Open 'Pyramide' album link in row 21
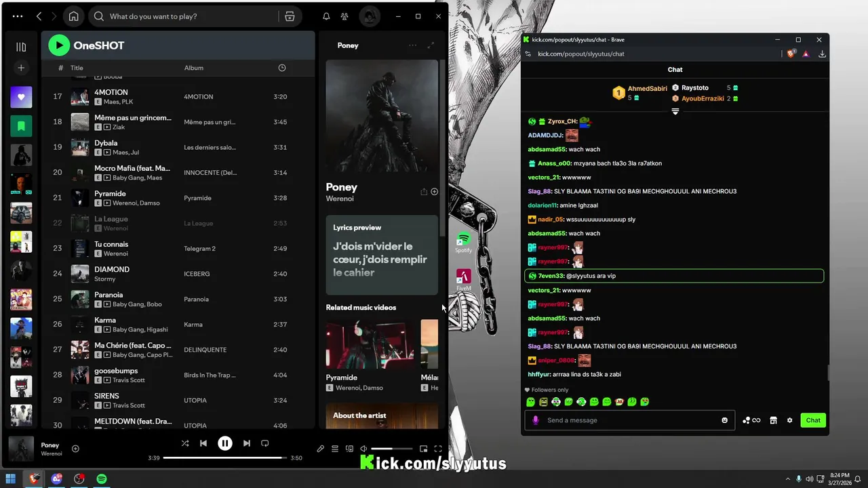 click(x=197, y=198)
